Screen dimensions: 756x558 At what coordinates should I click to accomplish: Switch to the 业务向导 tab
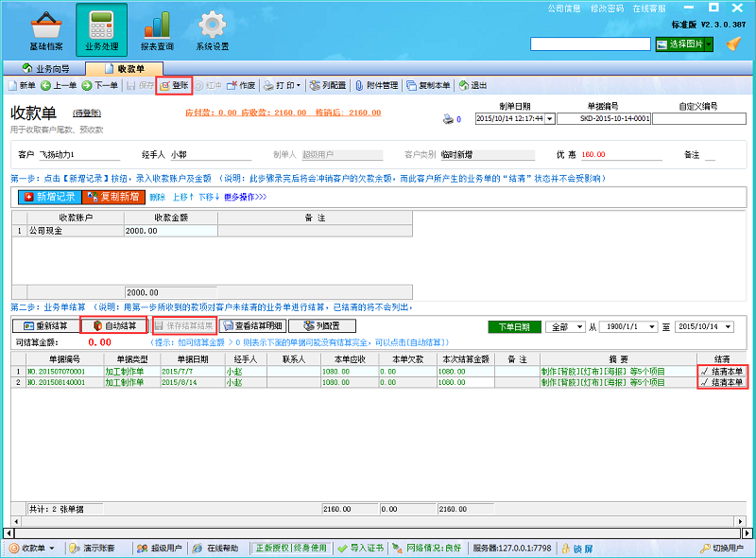[46, 66]
